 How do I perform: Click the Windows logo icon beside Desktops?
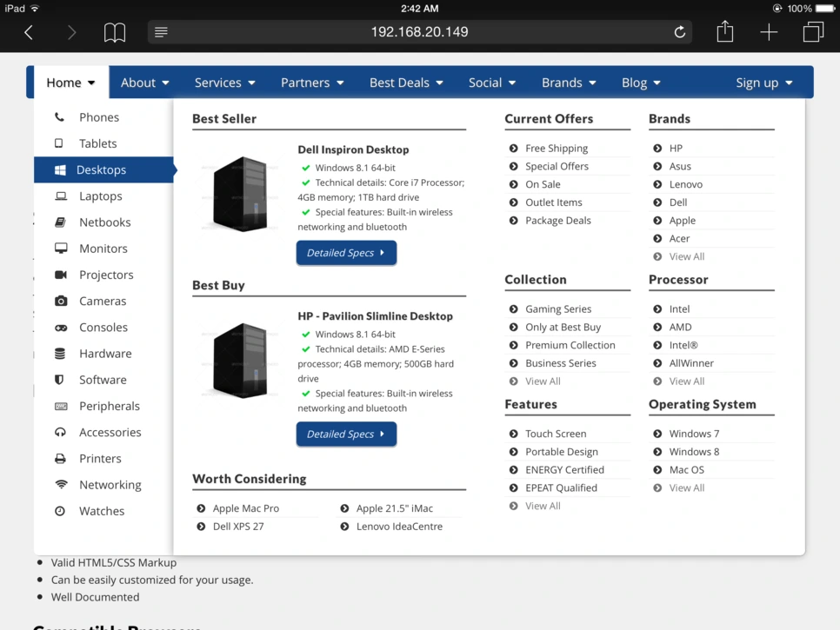pyautogui.click(x=60, y=169)
